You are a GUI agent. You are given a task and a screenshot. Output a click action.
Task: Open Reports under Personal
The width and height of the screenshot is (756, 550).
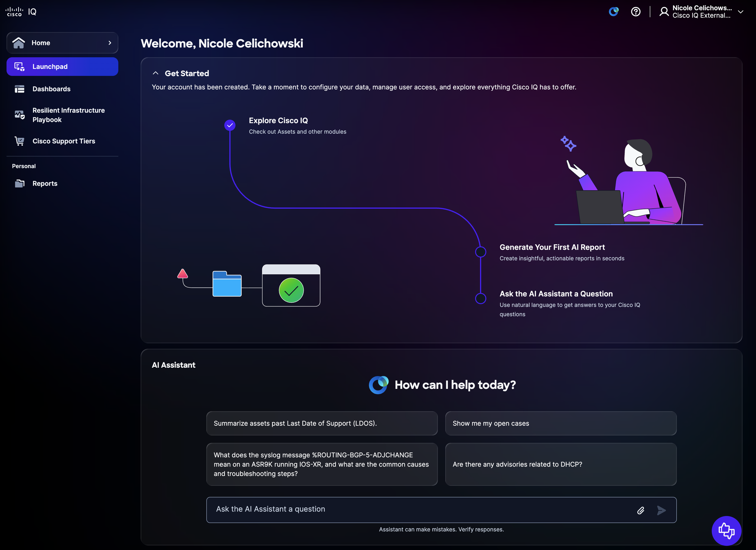[62, 184]
